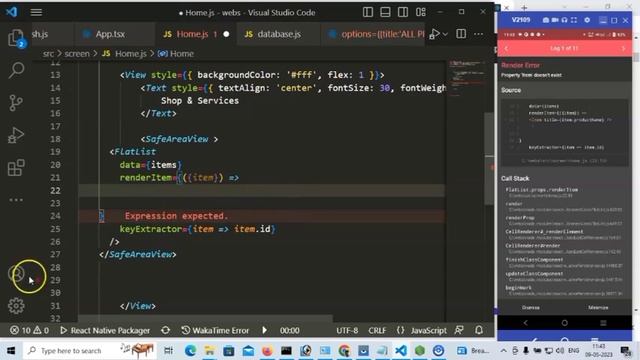Open the Windows Start menu
This screenshot has width=640, height=360.
[11, 351]
